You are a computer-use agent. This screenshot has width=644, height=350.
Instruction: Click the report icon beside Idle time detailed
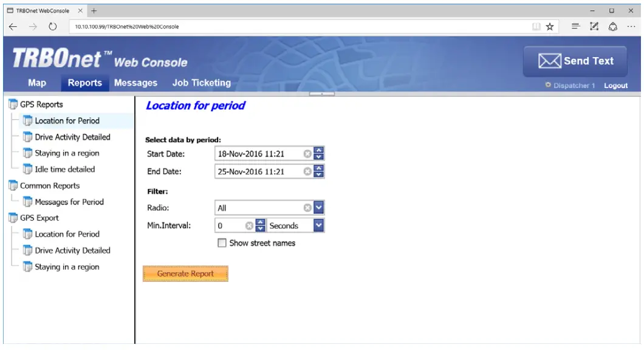27,170
